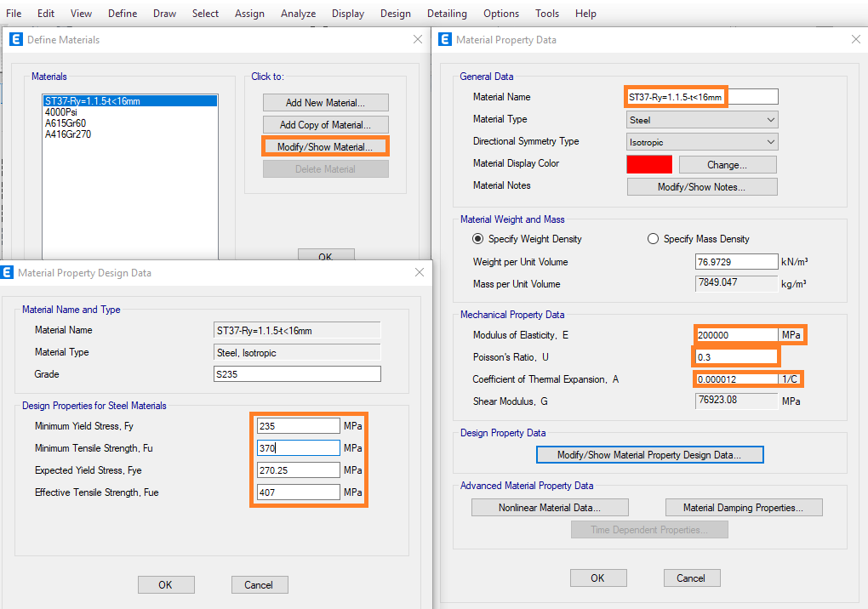Screen dimensions: 868x609
Task: Close the Define Materials dialog
Action: (x=418, y=39)
